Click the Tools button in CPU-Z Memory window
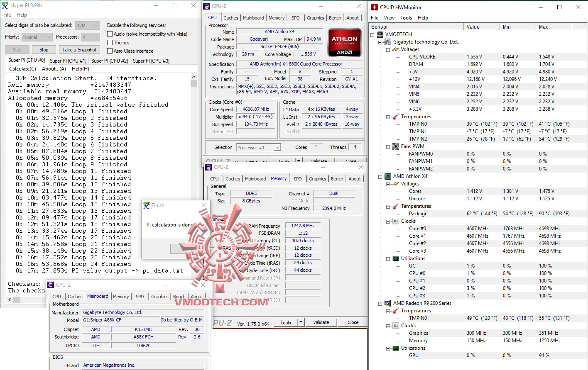Image resolution: width=588 pixels, height=370 pixels. tap(286, 322)
